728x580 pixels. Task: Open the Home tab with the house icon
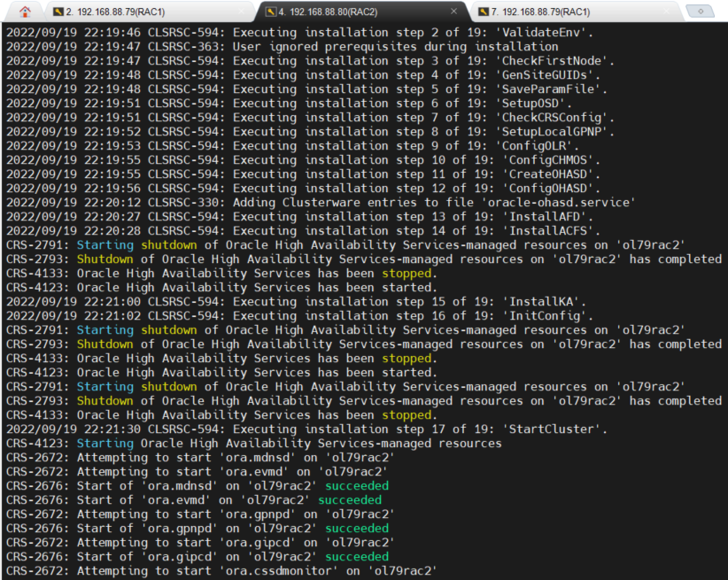click(25, 12)
